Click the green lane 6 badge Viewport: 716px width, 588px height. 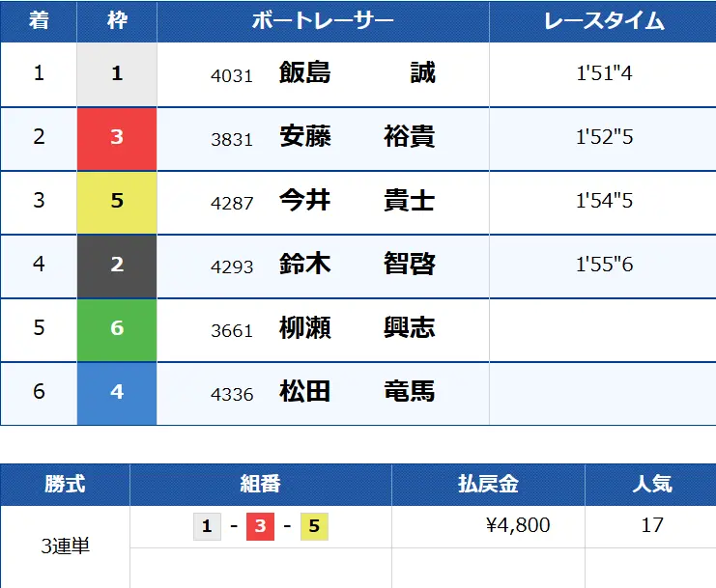117,328
